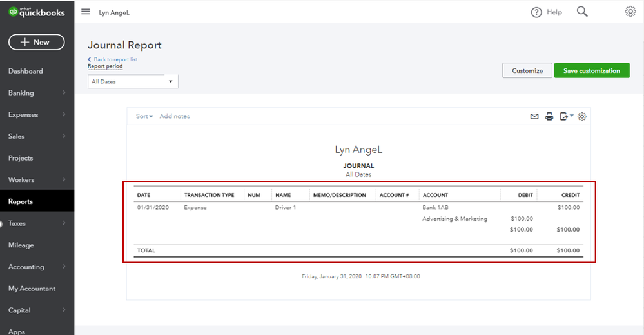644x335 pixels.
Task: Open Projects in the sidebar
Action: click(21, 158)
